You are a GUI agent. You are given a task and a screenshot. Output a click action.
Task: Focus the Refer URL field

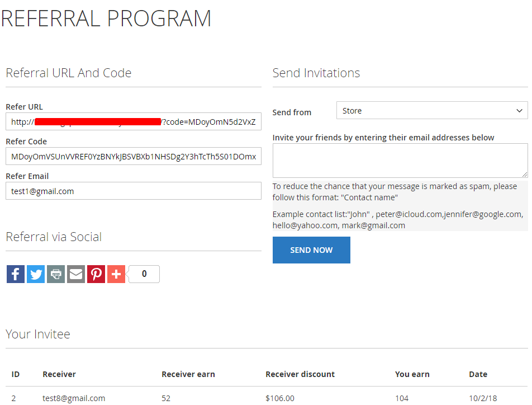(133, 122)
